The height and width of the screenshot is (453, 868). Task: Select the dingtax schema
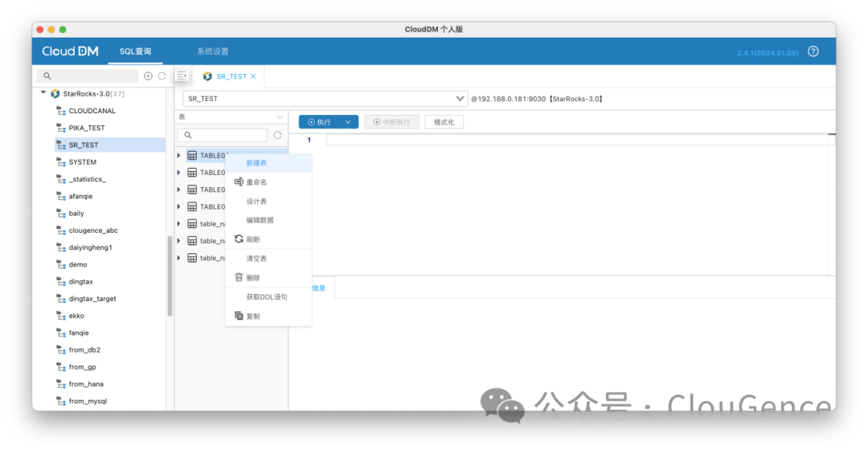(80, 282)
